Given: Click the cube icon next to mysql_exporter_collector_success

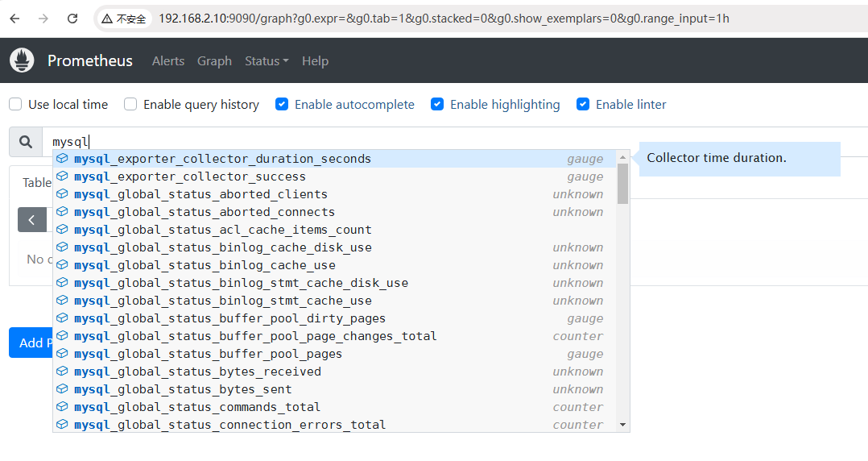Looking at the screenshot, I should (x=62, y=177).
